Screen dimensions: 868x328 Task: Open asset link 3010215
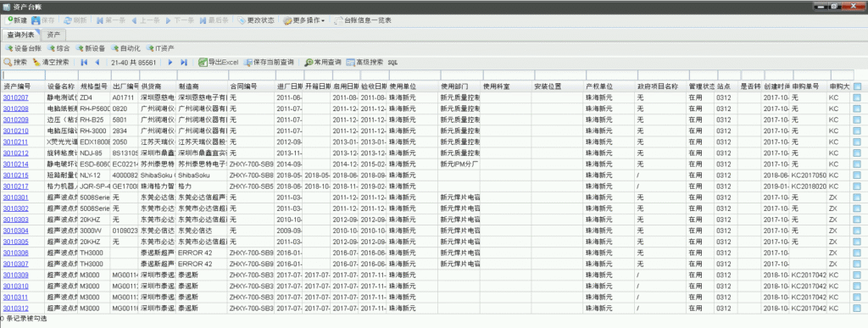tap(16, 175)
